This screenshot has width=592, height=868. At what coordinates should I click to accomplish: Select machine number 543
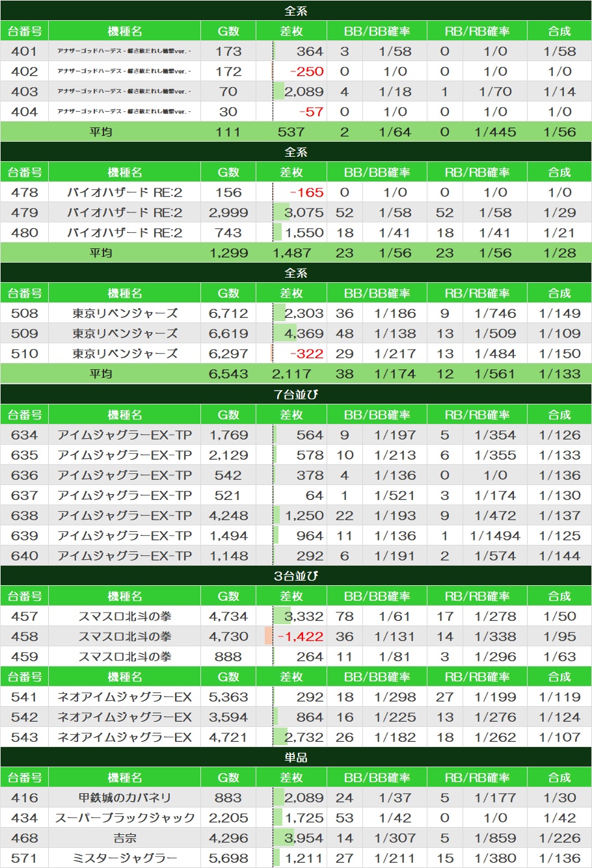(x=24, y=737)
